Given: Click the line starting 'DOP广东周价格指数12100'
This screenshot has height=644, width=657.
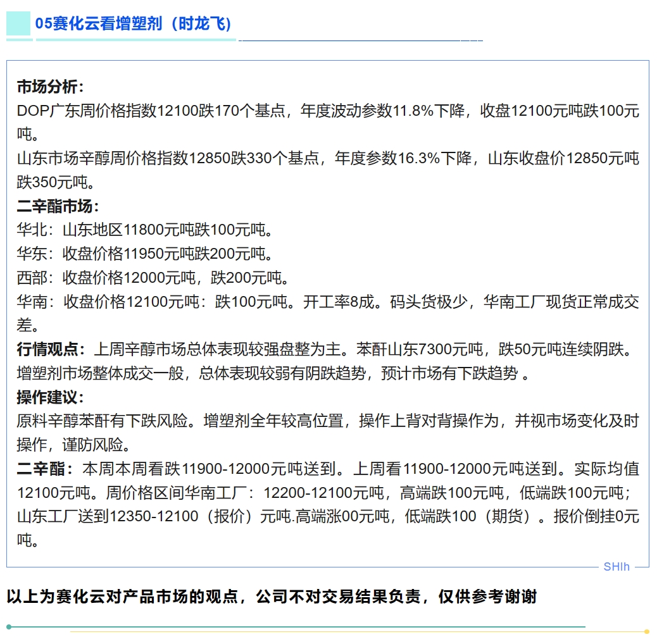Looking at the screenshot, I should [x=328, y=111].
